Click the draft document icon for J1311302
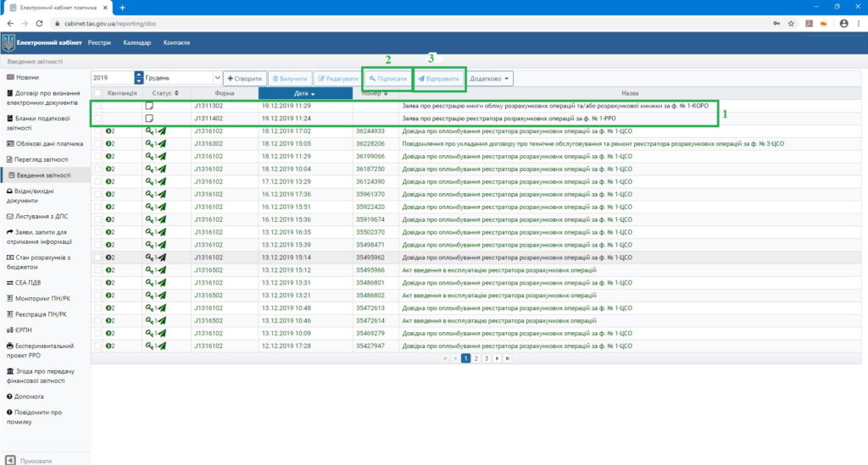Image resolution: width=868 pixels, height=465 pixels. [x=149, y=106]
